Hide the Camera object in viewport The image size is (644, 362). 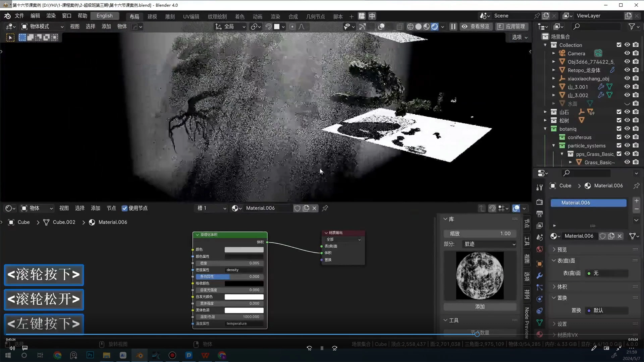pos(627,53)
